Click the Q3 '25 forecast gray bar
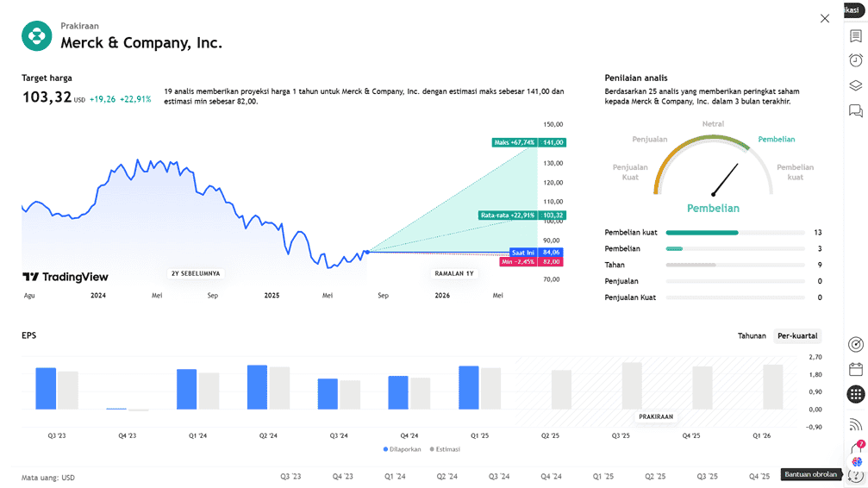The width and height of the screenshot is (868, 488). pyautogui.click(x=632, y=386)
